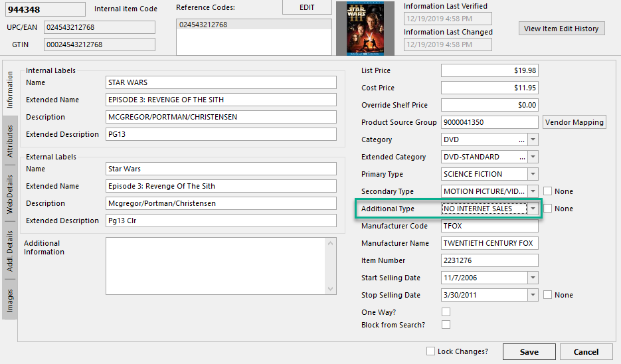Click the UPC/EAN field
621x364 pixels.
(x=100, y=27)
